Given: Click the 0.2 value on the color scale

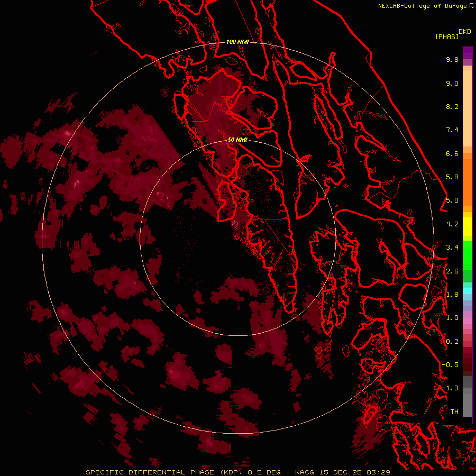Looking at the screenshot, I should (x=452, y=342).
